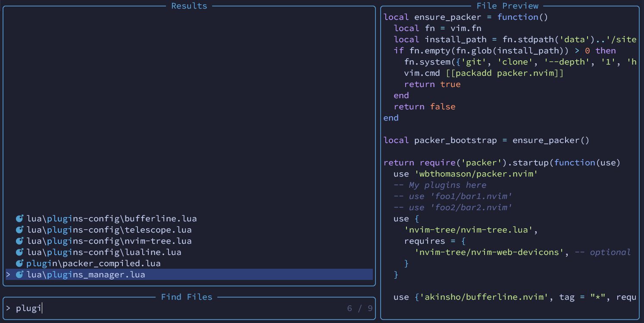Viewport: 644px width, 323px height.
Task: Click the 'requires = {' line
Action: coord(435,241)
